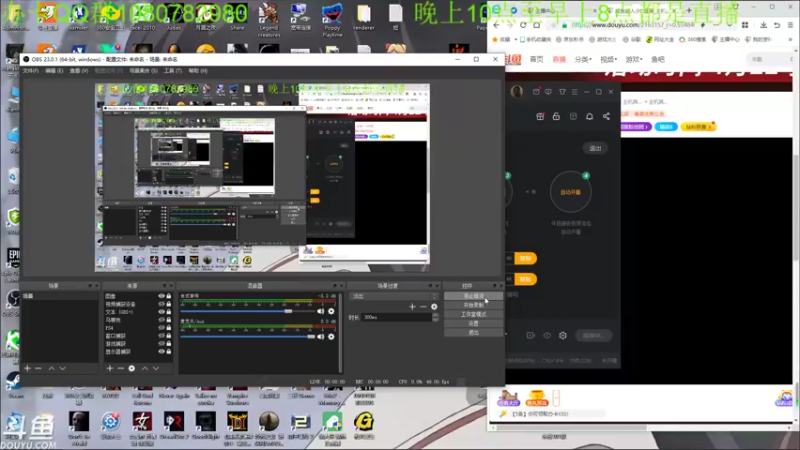Add a new scene with the plus icon

pyautogui.click(x=28, y=368)
